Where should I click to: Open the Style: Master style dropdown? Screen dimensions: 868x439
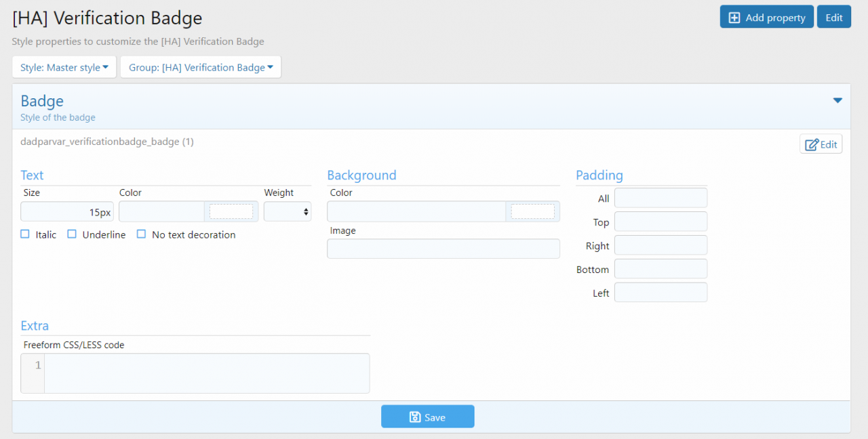[64, 67]
